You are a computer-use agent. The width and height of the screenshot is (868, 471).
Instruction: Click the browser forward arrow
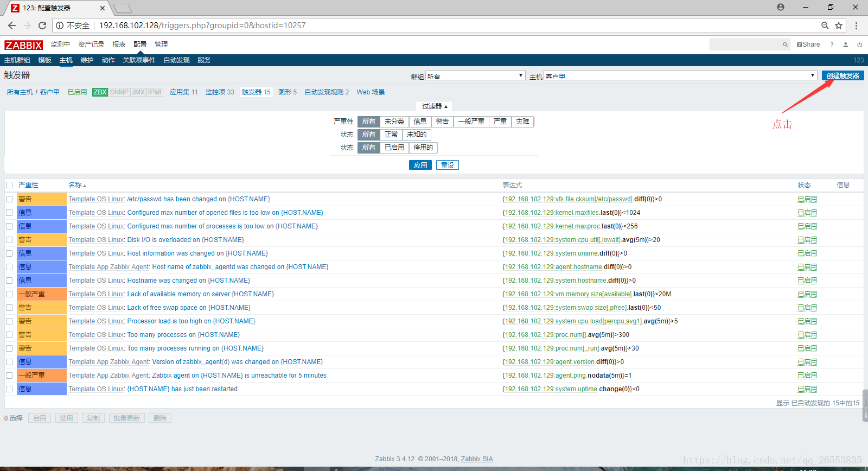tap(27, 26)
